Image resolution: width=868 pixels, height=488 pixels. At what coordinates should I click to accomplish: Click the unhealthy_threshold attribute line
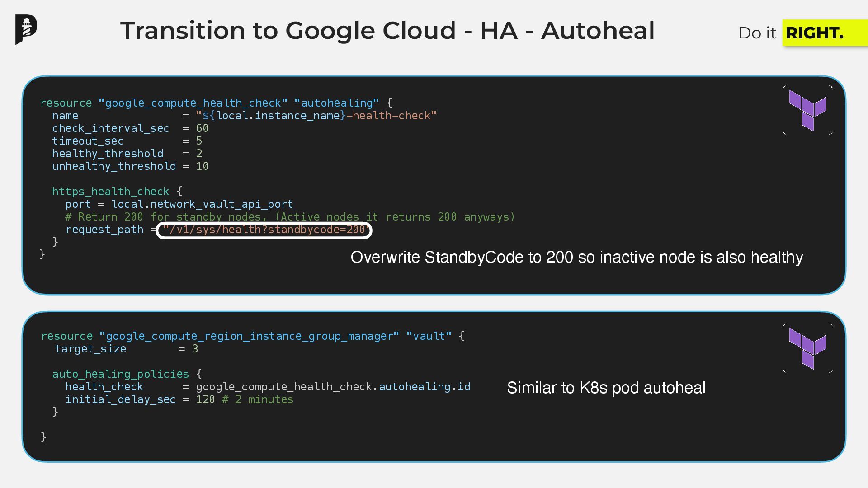[x=114, y=166]
